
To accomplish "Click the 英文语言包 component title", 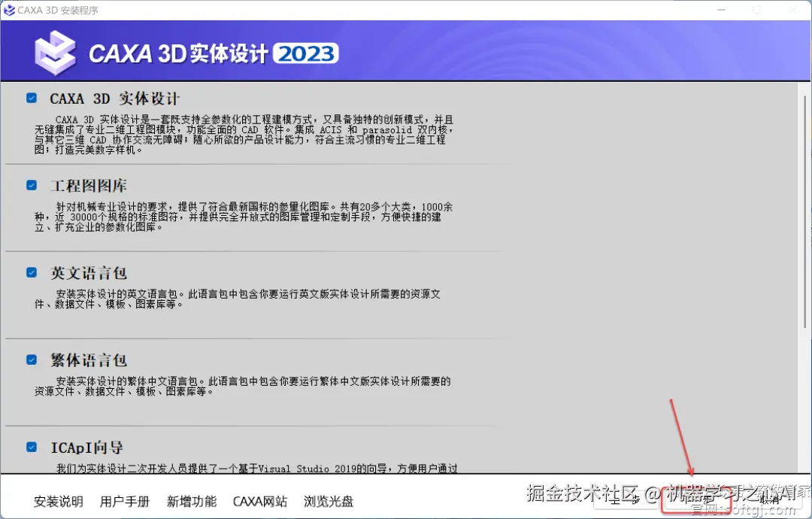I will (89, 272).
